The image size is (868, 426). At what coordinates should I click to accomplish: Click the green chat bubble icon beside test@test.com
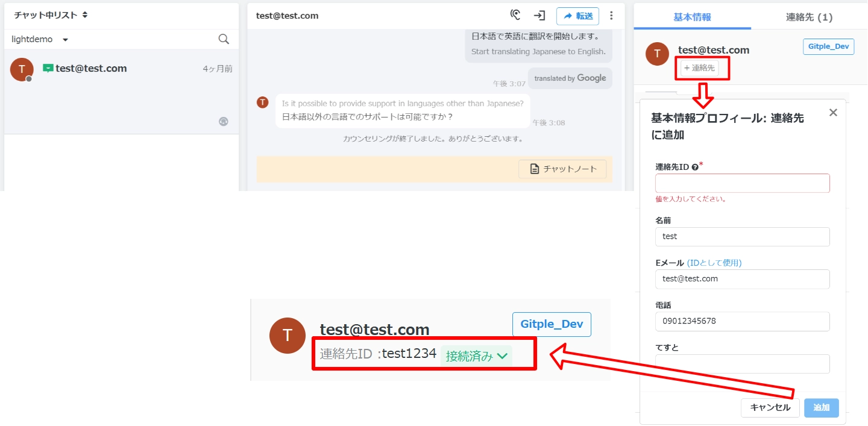pos(48,69)
